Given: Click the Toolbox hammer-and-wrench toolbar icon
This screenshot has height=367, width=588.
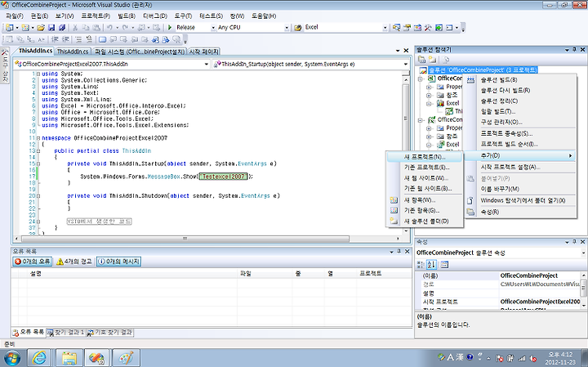Looking at the screenshot, I should click(x=428, y=28).
